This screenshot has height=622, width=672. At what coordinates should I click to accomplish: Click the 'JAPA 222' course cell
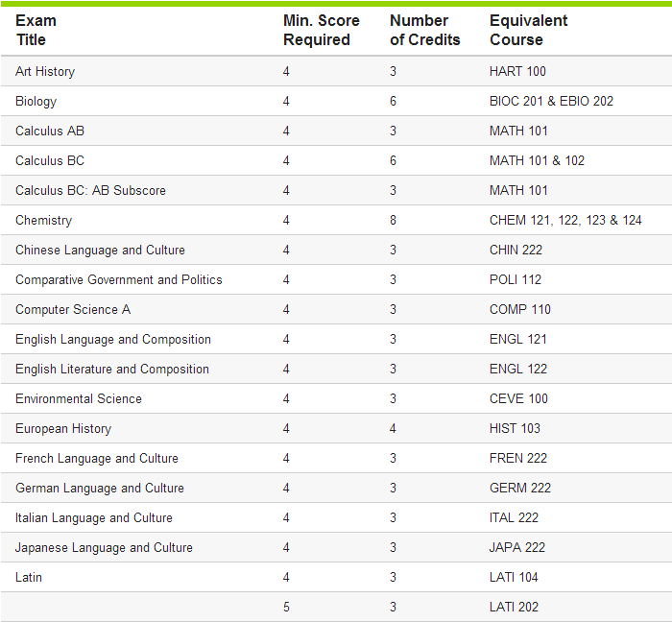click(517, 547)
